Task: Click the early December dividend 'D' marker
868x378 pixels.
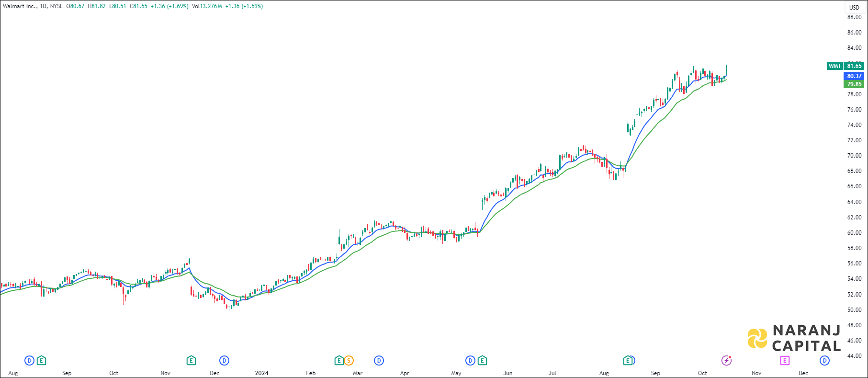Action: [x=224, y=360]
